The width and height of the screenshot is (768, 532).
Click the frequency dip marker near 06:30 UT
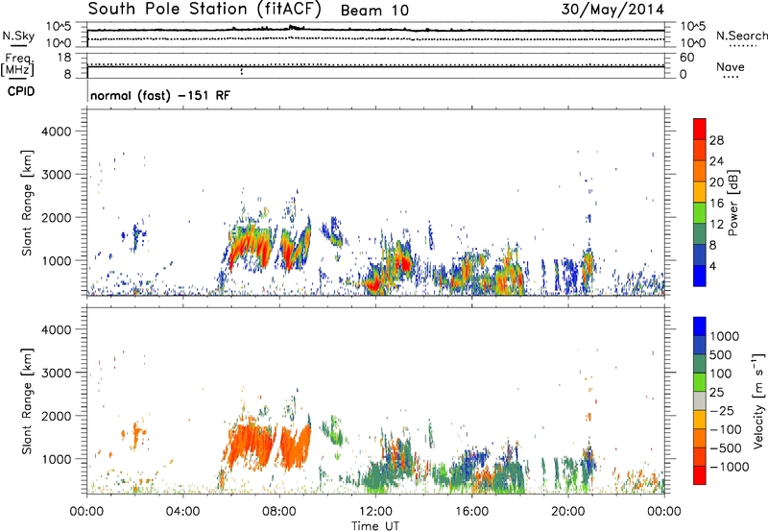coord(242,71)
